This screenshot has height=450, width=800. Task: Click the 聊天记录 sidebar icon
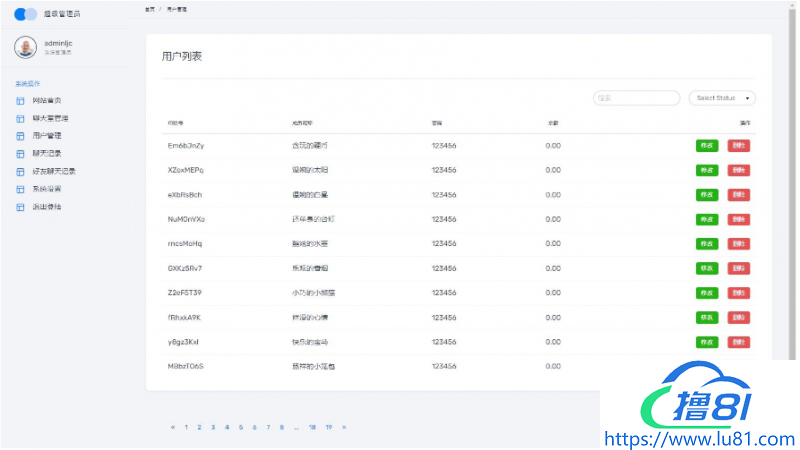pos(20,154)
